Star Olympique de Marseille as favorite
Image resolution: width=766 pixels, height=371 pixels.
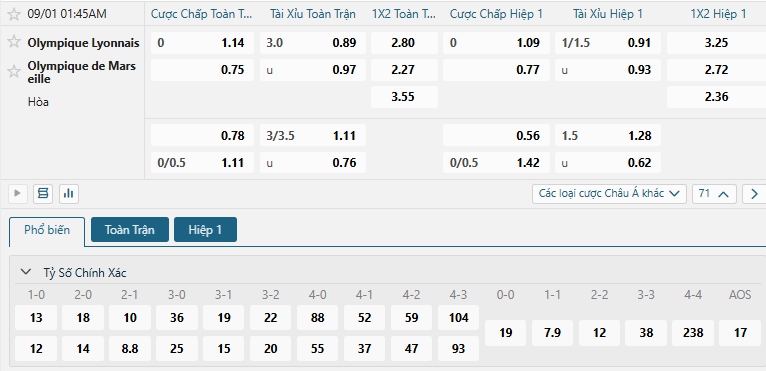point(14,72)
